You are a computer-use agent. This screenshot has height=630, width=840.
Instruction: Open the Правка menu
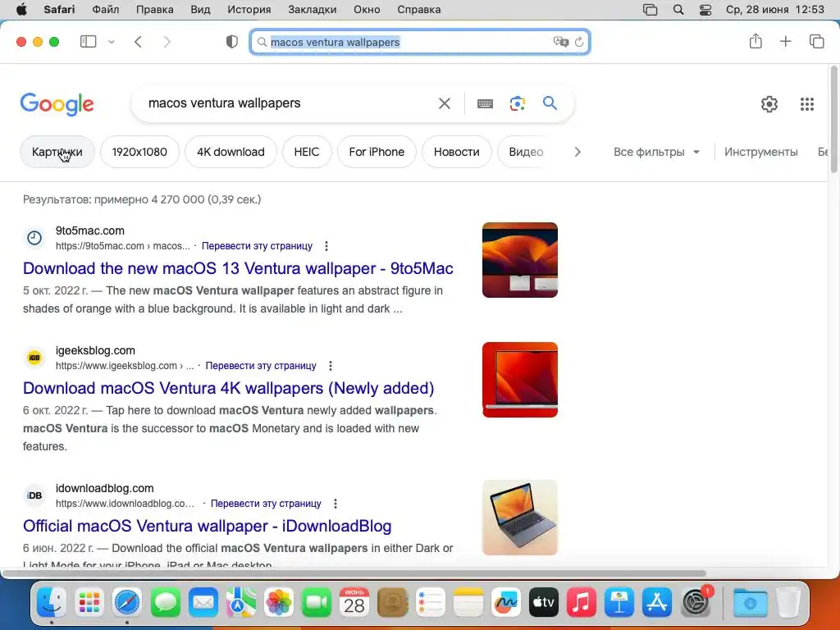154,10
